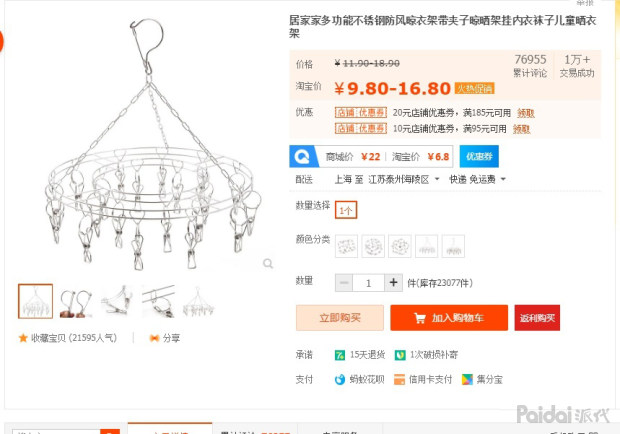Increase quantity with the plus button
The height and width of the screenshot is (434, 620).
(393, 283)
